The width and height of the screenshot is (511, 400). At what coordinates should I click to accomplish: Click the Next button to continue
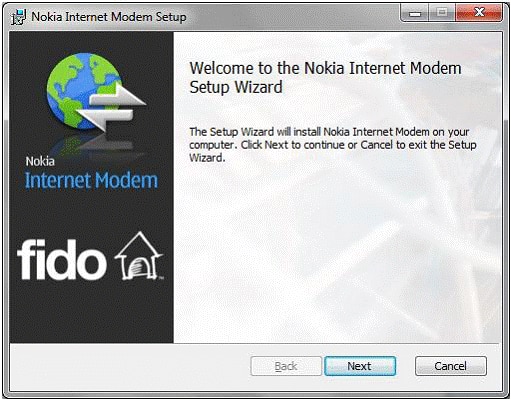click(360, 366)
